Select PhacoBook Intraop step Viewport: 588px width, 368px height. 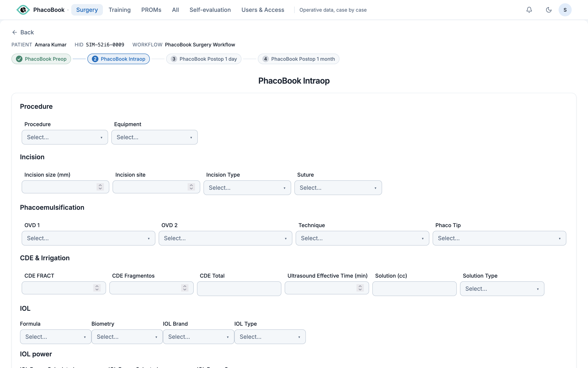tap(119, 59)
